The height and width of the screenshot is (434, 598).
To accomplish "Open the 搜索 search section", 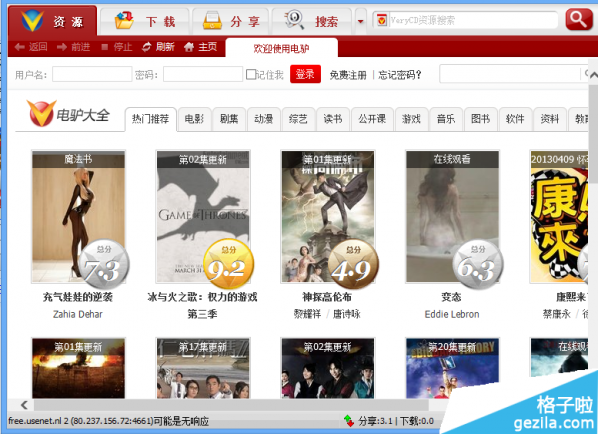I will [x=311, y=22].
